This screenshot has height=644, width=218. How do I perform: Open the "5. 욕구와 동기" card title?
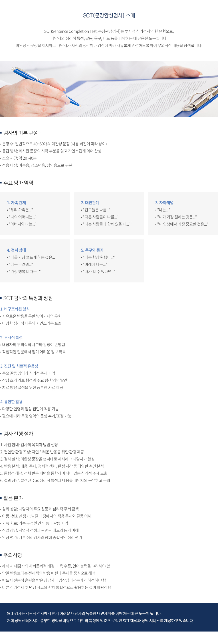92,250
